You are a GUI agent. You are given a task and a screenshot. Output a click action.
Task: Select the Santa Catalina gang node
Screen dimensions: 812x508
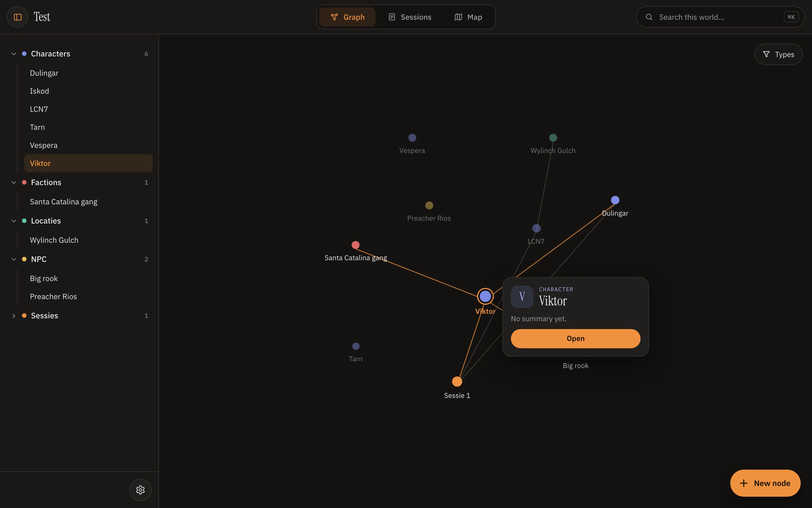(x=356, y=245)
